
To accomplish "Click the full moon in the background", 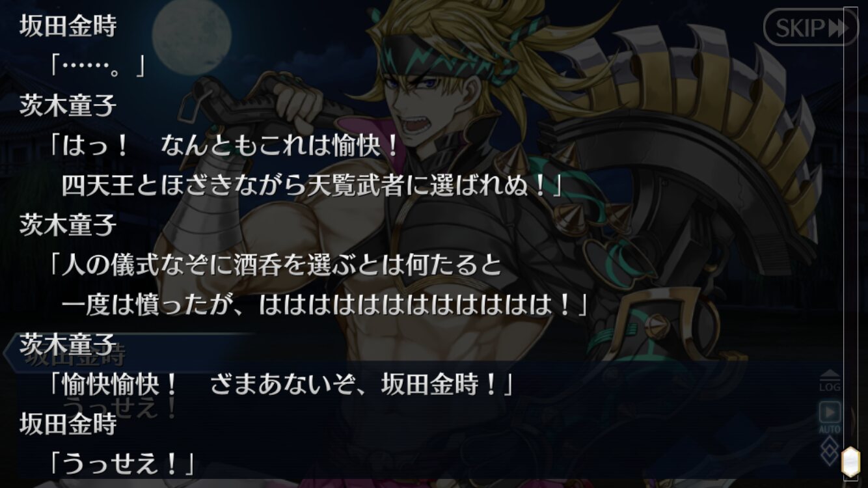I will tap(192, 37).
